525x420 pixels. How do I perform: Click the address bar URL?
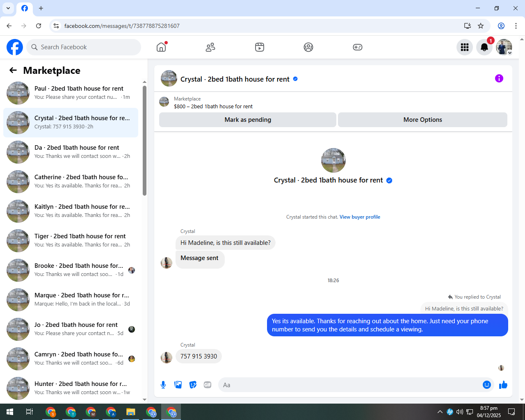coord(122,26)
